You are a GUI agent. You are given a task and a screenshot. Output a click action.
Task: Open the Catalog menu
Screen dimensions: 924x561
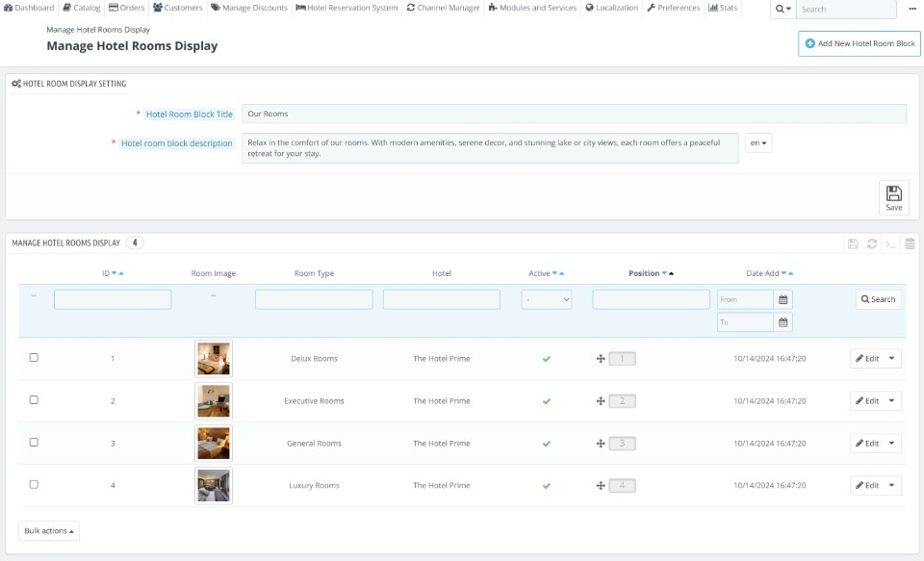(82, 8)
